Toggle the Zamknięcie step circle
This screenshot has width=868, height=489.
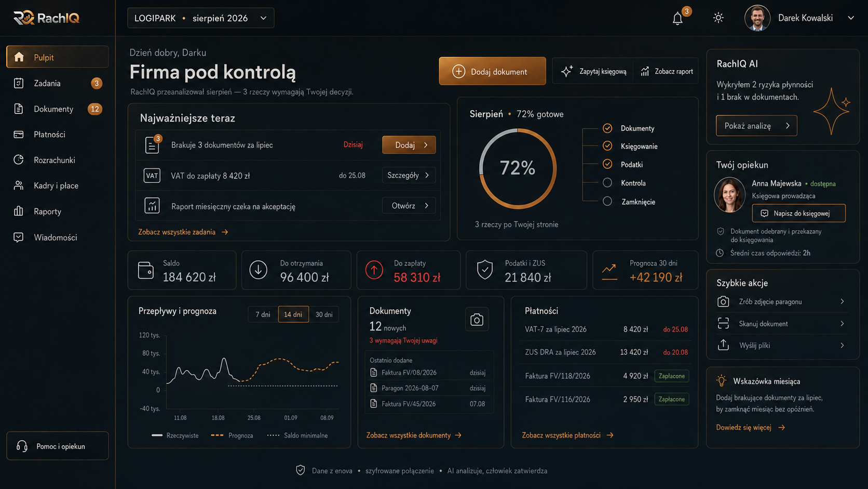click(x=607, y=202)
